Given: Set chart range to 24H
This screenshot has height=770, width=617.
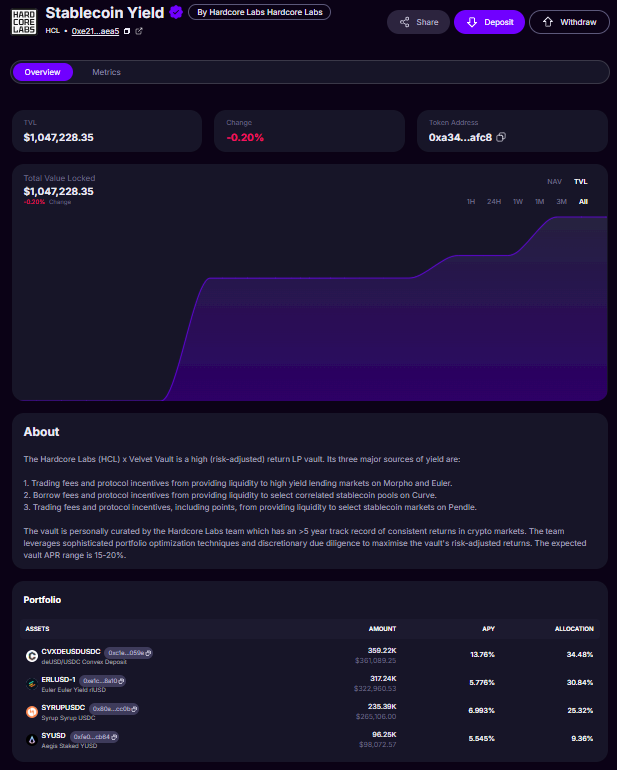Looking at the screenshot, I should point(494,202).
